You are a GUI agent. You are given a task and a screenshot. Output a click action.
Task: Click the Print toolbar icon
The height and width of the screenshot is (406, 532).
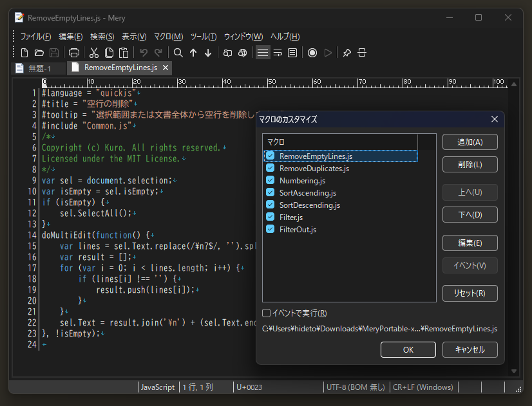click(74, 53)
